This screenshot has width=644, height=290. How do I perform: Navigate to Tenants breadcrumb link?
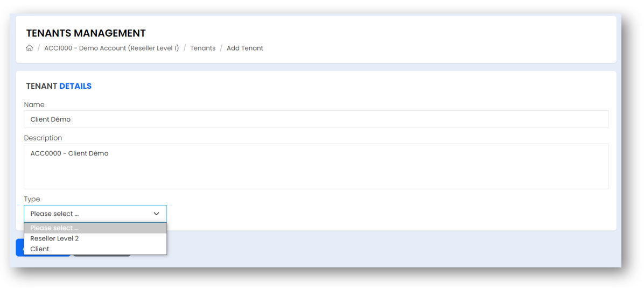[203, 48]
